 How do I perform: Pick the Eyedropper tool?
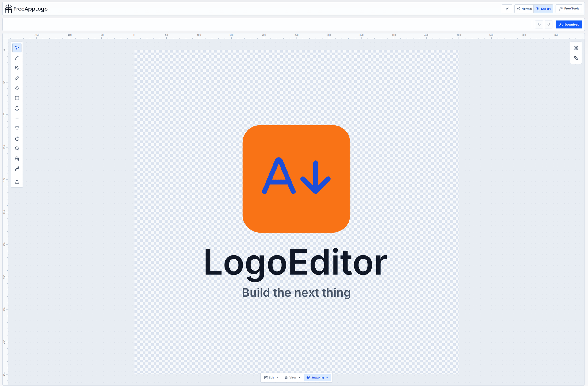click(17, 169)
